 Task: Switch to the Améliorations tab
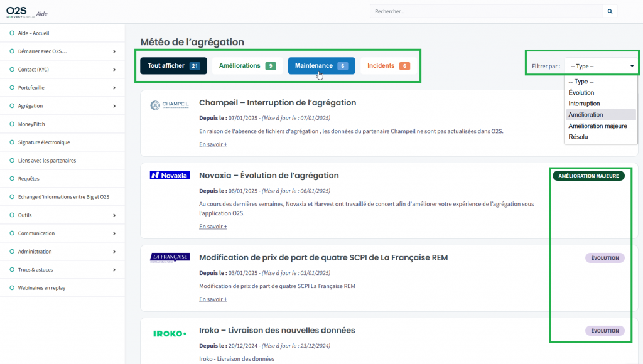click(x=247, y=66)
